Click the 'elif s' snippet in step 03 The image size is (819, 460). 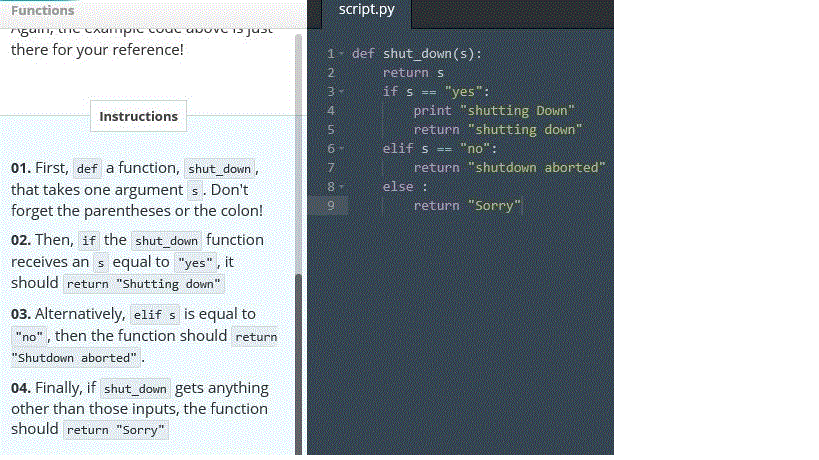coord(153,315)
